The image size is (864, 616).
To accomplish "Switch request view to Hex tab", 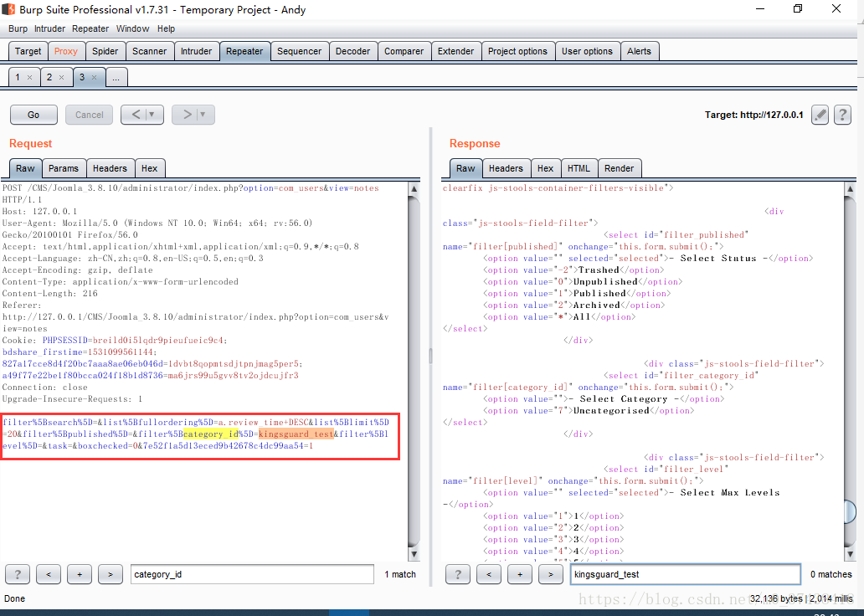I will (149, 168).
